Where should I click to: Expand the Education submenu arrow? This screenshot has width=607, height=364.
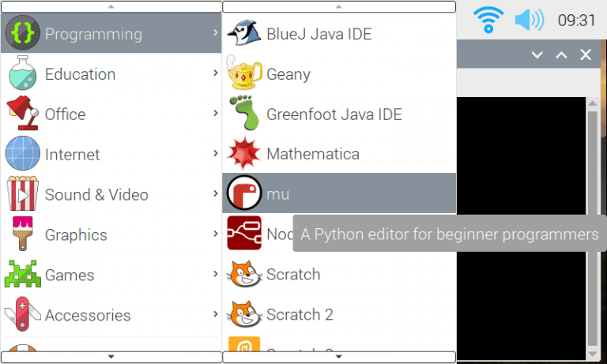click(215, 73)
